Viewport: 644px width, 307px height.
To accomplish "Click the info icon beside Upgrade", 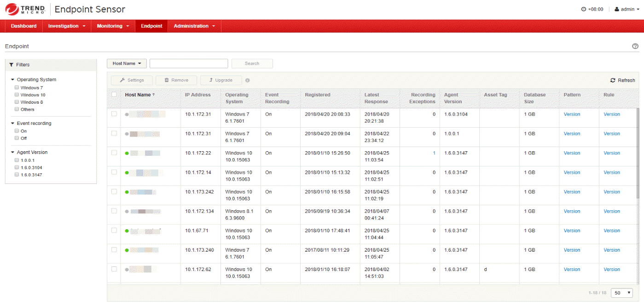I will (247, 80).
